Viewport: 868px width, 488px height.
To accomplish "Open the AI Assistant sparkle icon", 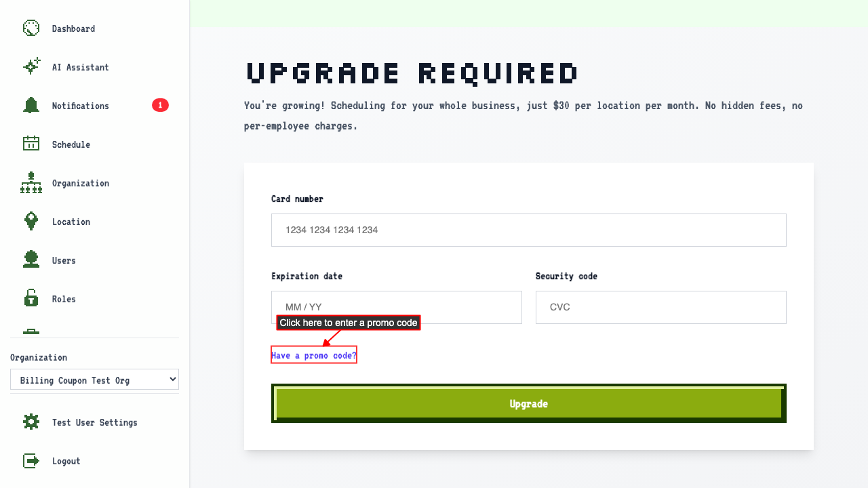I will click(31, 67).
